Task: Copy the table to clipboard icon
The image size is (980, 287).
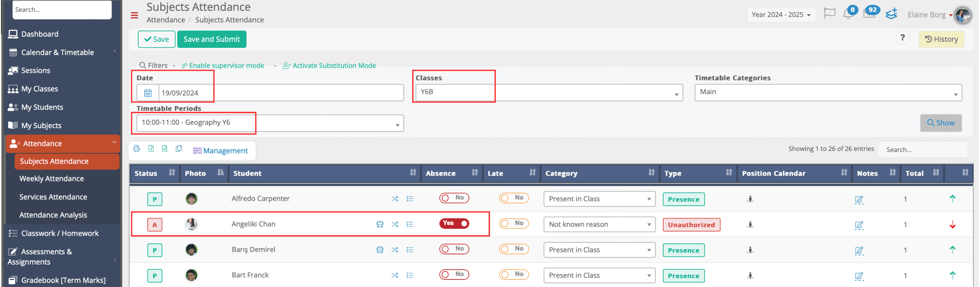Action: (179, 149)
